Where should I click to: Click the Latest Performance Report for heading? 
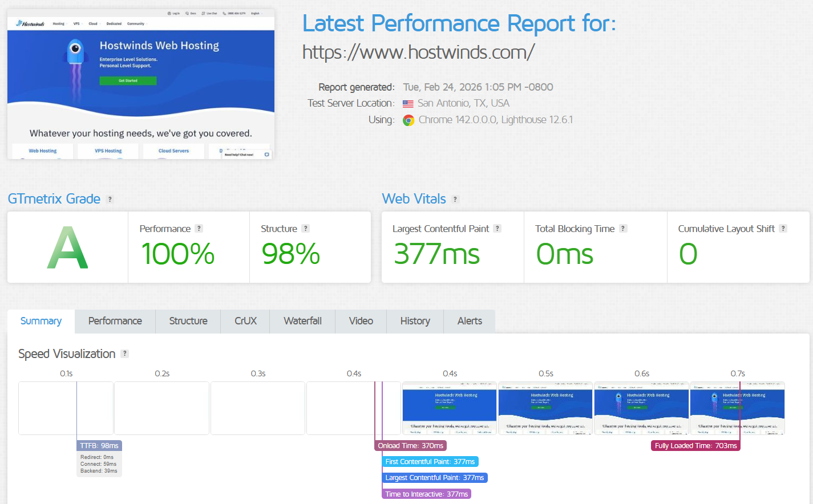pyautogui.click(x=459, y=23)
